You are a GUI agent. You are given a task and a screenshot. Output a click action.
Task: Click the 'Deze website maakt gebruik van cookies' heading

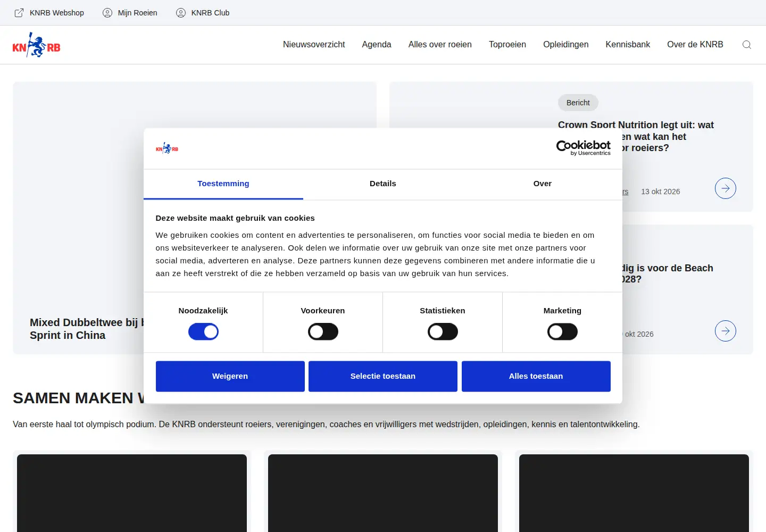[235, 218]
